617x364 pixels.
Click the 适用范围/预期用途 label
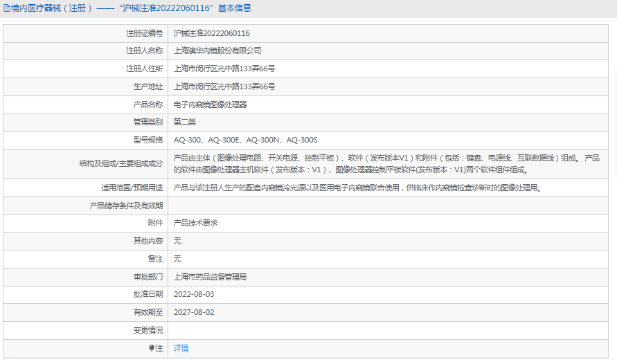tap(132, 188)
